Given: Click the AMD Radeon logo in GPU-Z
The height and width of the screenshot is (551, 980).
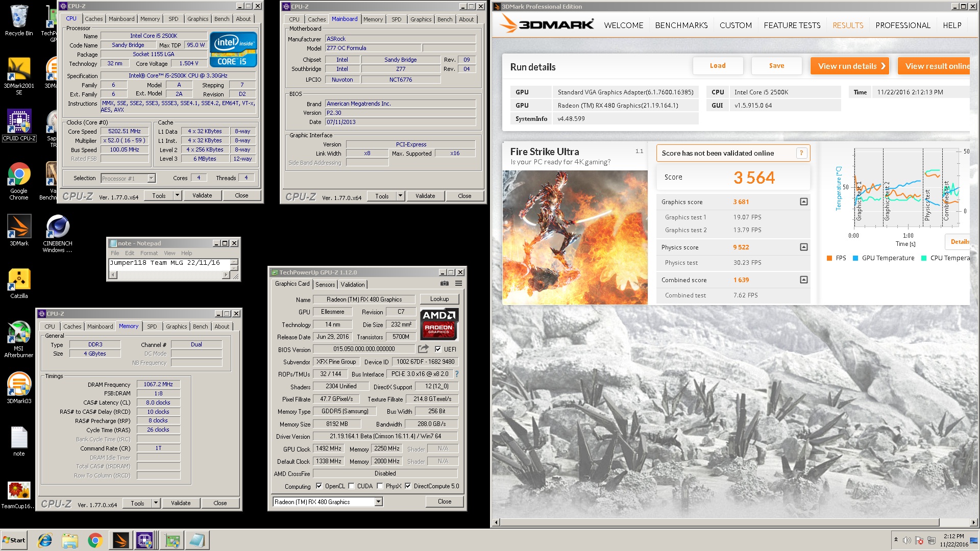Looking at the screenshot, I should pos(439,324).
